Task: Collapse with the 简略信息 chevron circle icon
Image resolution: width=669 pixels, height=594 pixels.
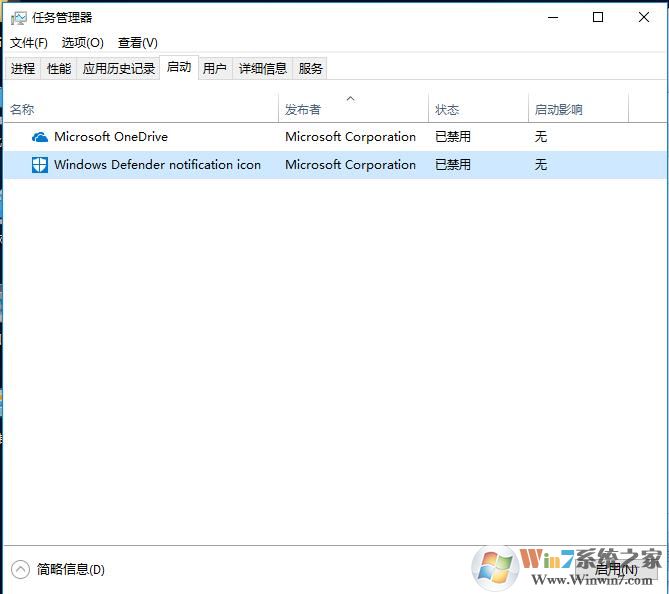Action: (x=20, y=569)
